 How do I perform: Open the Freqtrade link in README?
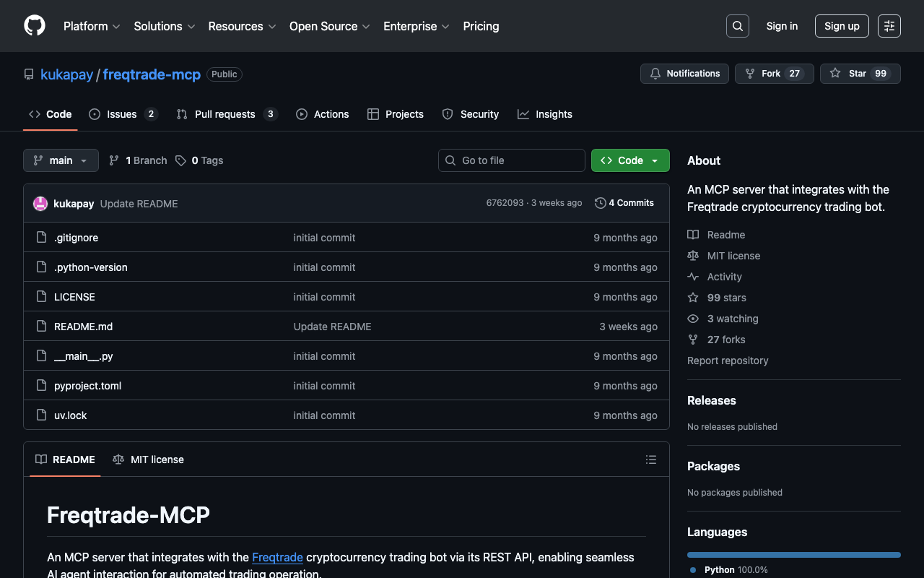pyautogui.click(x=277, y=557)
